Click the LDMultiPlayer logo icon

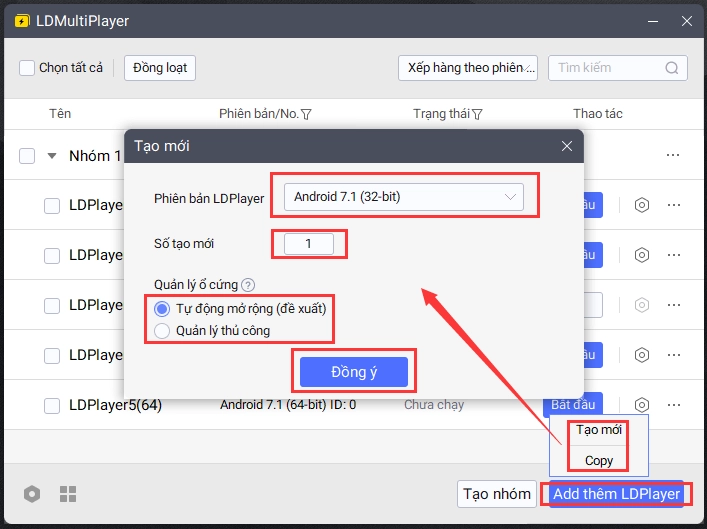[x=22, y=21]
